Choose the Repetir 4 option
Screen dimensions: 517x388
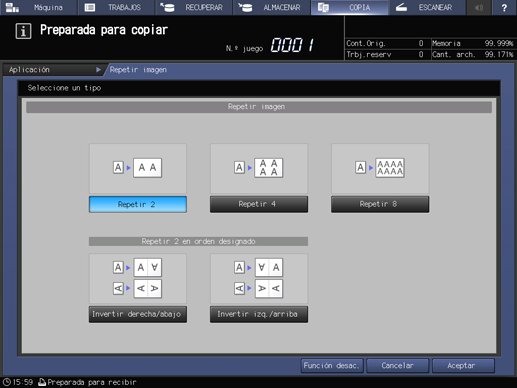[x=259, y=204]
